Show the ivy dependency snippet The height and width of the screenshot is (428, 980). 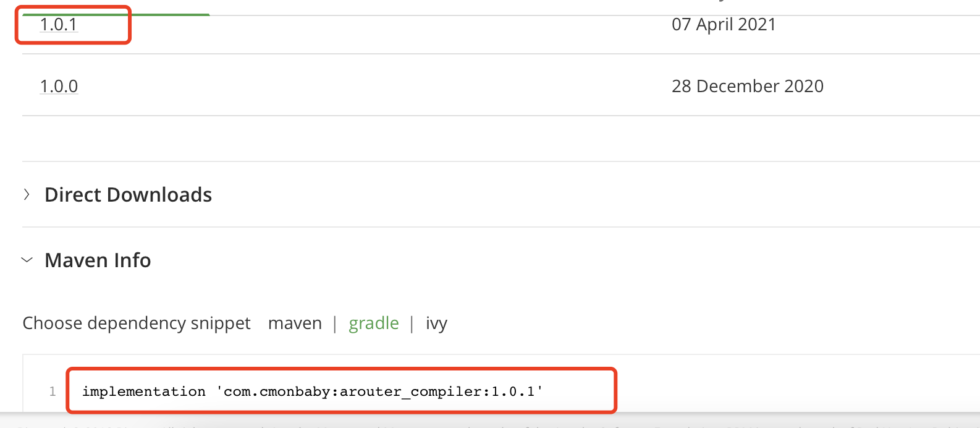436,323
